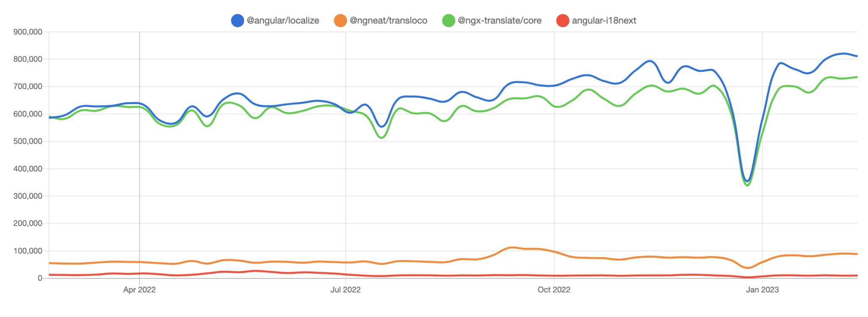The width and height of the screenshot is (868, 317).
Task: Click the red angular-i18next legend circle
Action: click(x=562, y=20)
